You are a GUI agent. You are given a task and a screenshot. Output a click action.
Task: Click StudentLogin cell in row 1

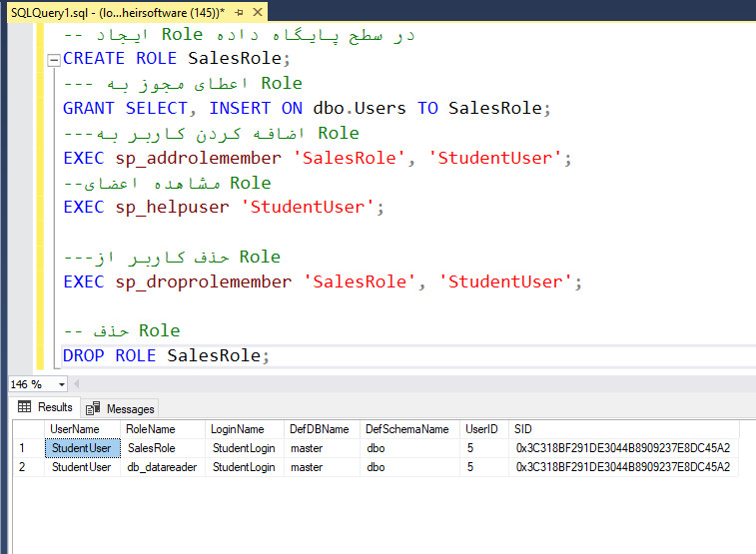(x=245, y=448)
